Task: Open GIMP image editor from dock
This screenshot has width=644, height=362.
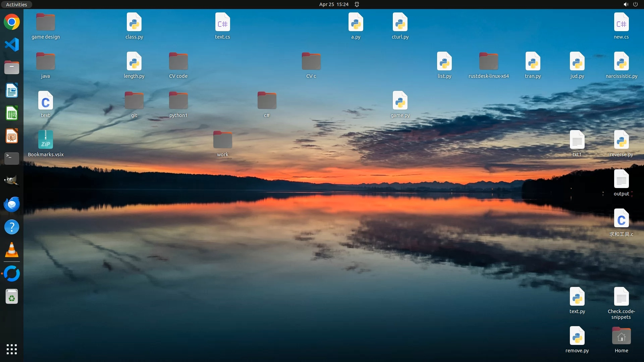Action: [x=12, y=181]
